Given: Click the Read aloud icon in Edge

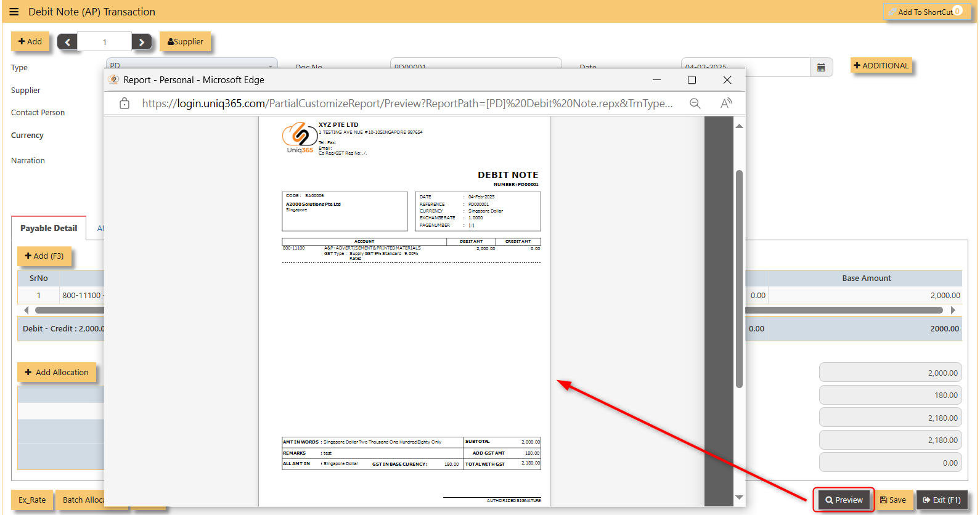Looking at the screenshot, I should coord(727,103).
